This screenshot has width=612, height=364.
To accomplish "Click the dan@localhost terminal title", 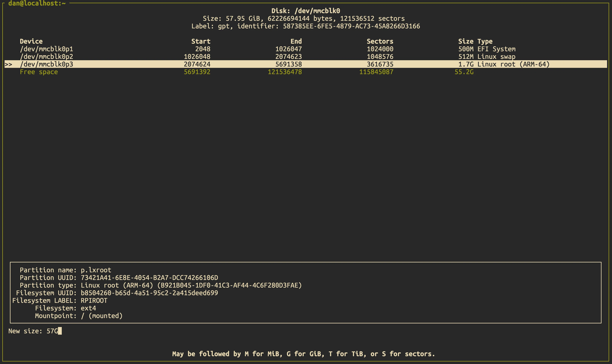I will click(x=37, y=3).
